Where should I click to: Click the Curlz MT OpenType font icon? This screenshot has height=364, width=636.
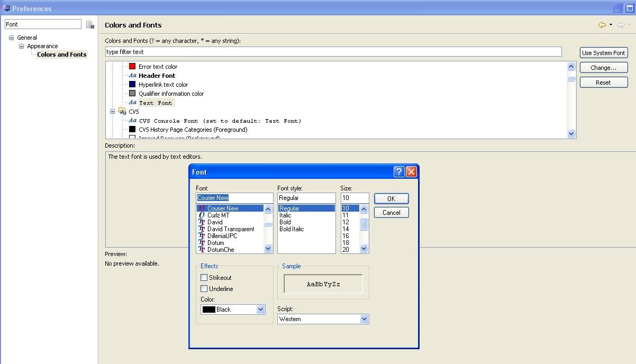[x=202, y=215]
